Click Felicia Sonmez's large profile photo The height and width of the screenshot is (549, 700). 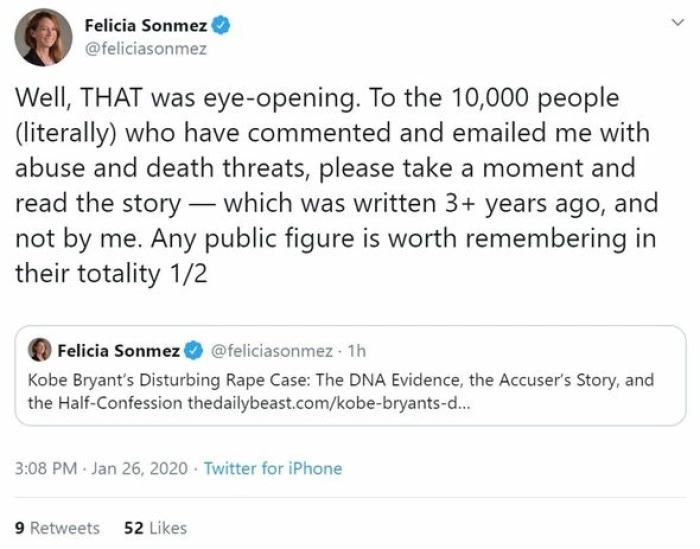43,37
